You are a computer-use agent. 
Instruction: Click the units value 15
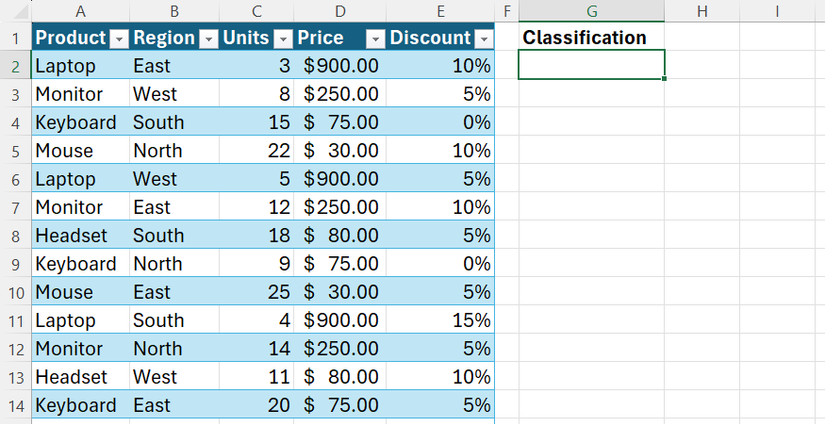coord(256,123)
